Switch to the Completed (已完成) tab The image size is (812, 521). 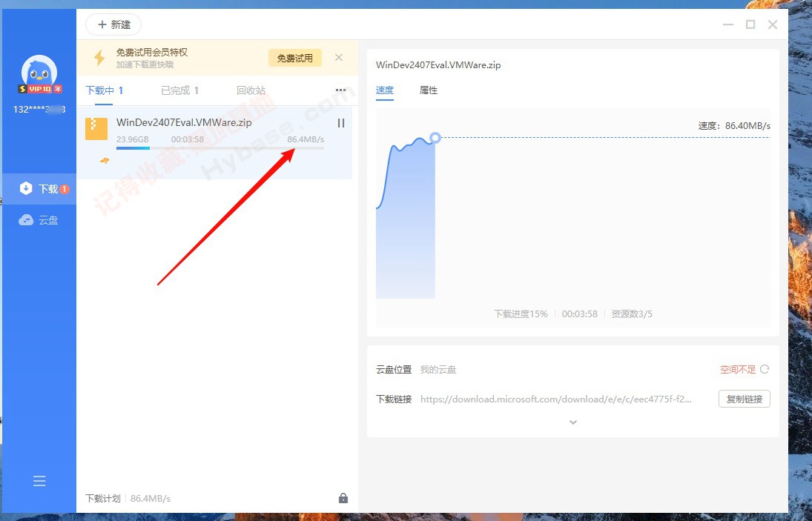pyautogui.click(x=179, y=90)
